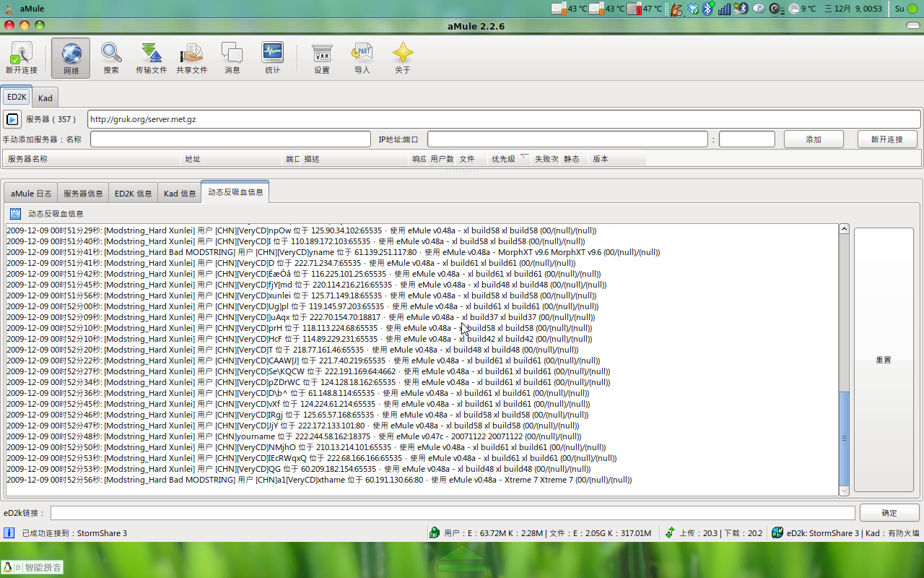Click the desktop panel upward arrow

(462, 559)
